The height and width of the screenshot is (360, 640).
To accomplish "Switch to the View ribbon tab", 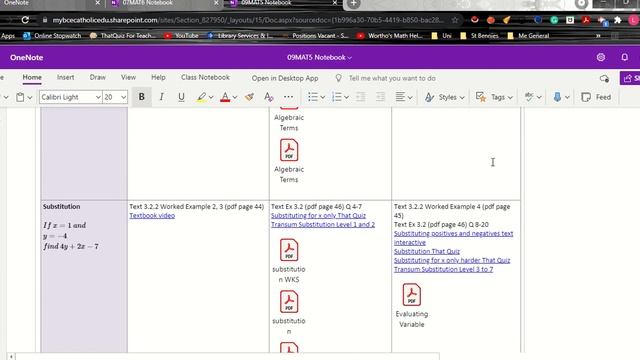I will (x=128, y=77).
